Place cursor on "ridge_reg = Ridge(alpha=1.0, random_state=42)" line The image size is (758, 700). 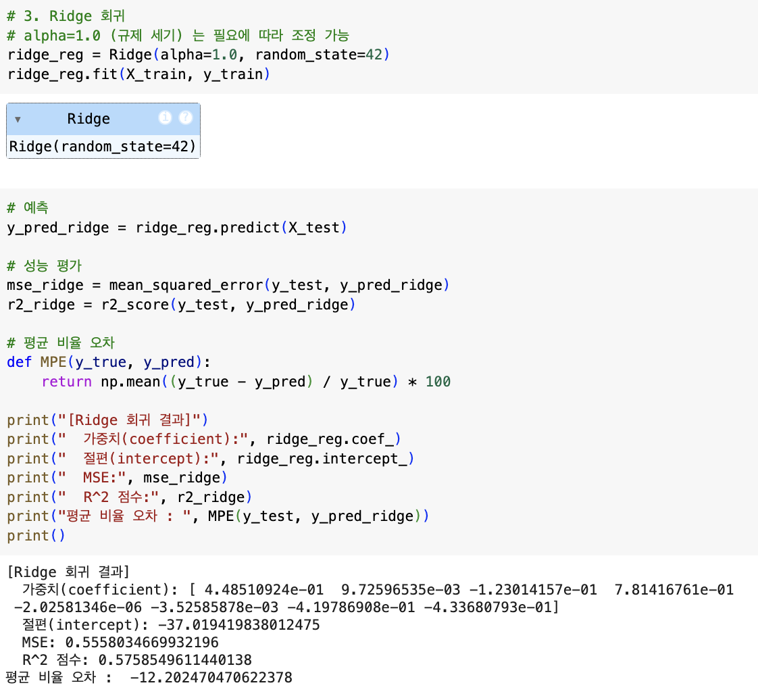click(198, 55)
